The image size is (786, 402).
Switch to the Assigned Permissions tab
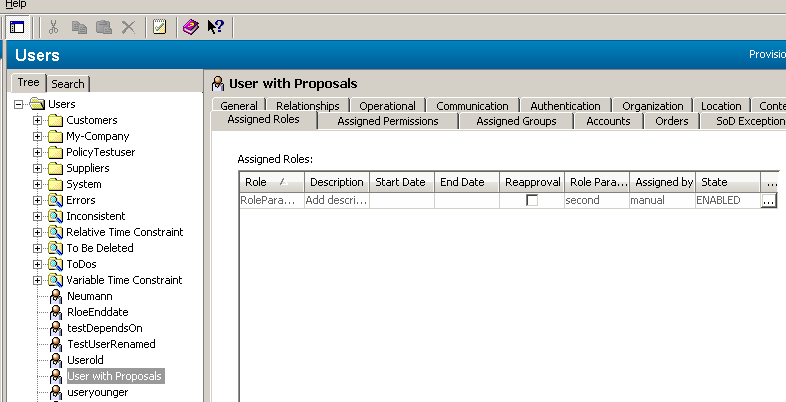(387, 121)
